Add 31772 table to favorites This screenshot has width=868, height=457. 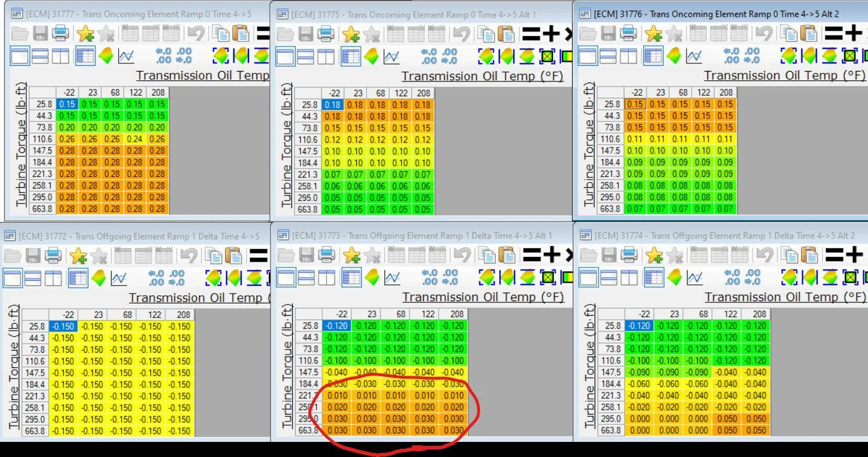tap(79, 255)
